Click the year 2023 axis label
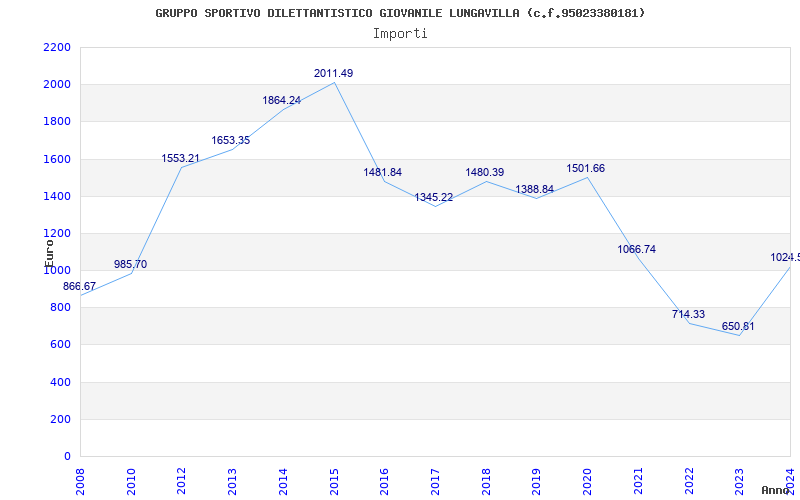 click(740, 481)
